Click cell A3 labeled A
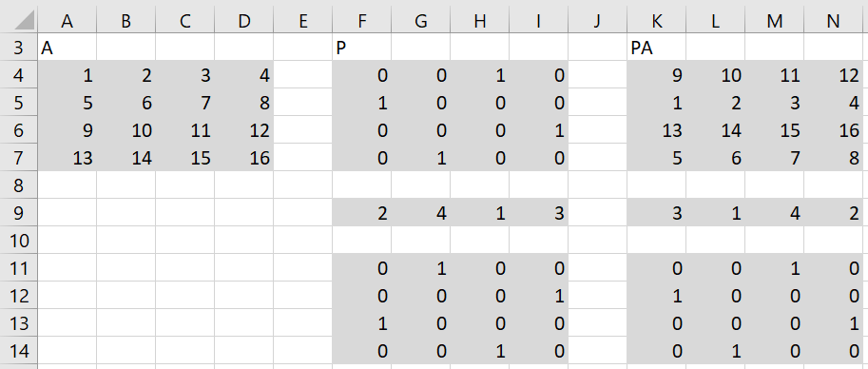This screenshot has width=868, height=369. tap(67, 48)
